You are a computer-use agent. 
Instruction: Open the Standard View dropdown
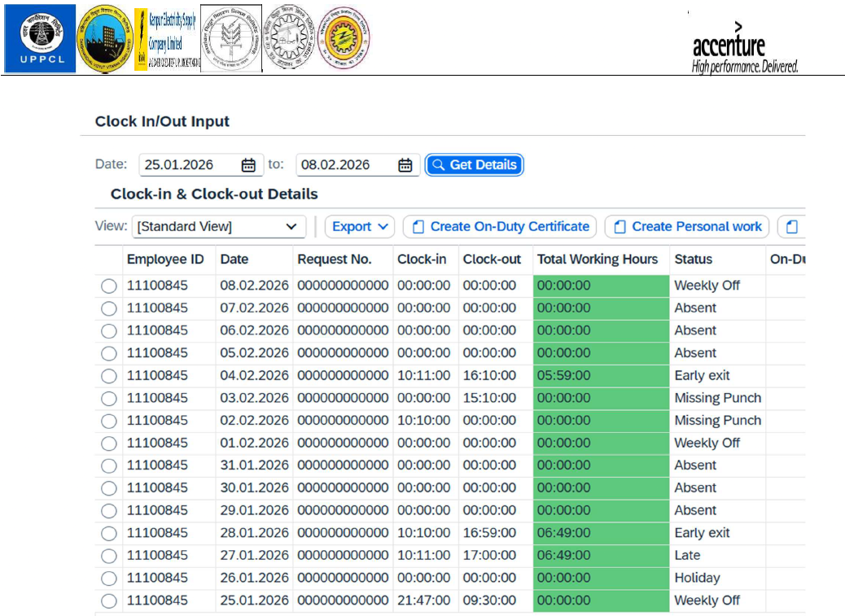(x=218, y=227)
